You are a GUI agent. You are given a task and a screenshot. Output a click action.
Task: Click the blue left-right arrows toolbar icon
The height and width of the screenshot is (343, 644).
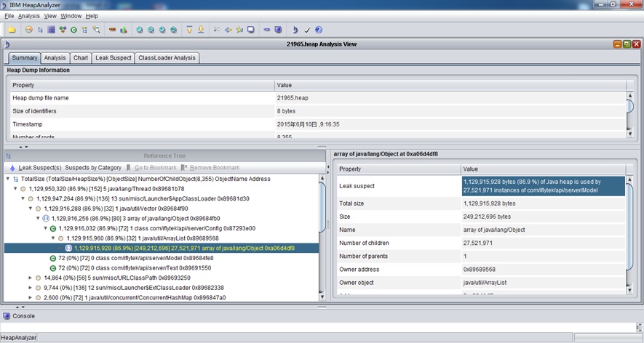pyautogui.click(x=228, y=30)
